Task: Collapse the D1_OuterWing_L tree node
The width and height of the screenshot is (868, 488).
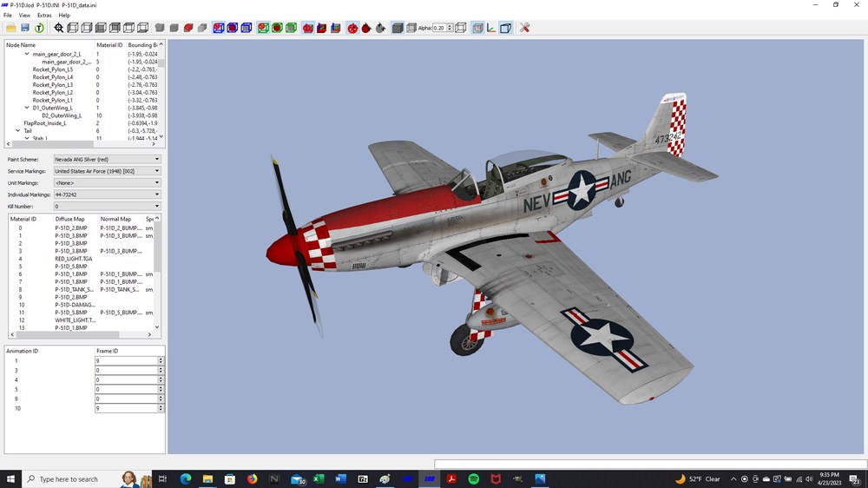Action: point(27,108)
